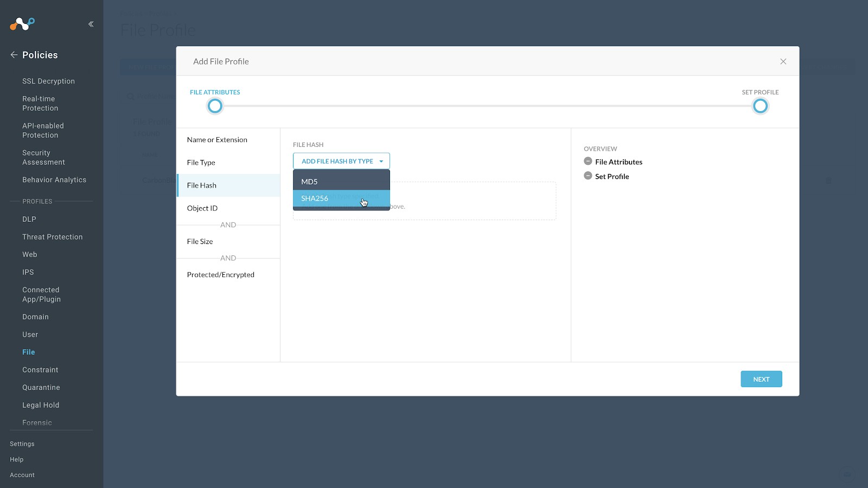This screenshot has height=488, width=868.
Task: Collapse Set Profile using its minus icon
Action: [588, 176]
